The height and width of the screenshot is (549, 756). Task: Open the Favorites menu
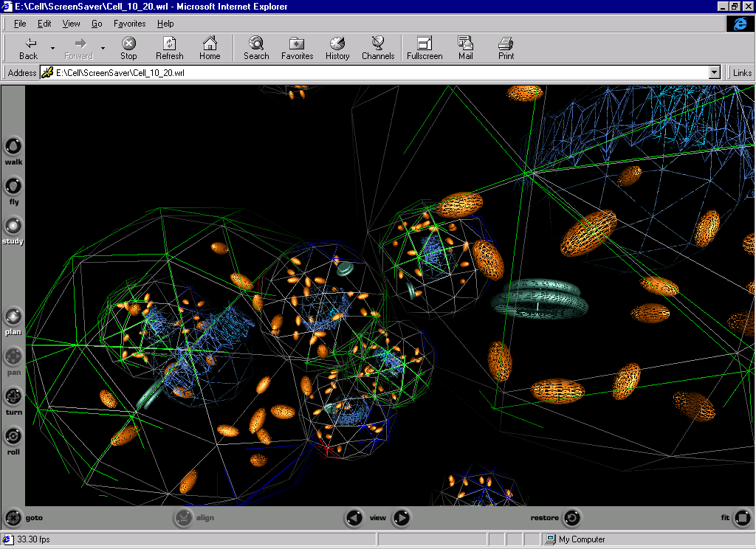pyautogui.click(x=129, y=24)
